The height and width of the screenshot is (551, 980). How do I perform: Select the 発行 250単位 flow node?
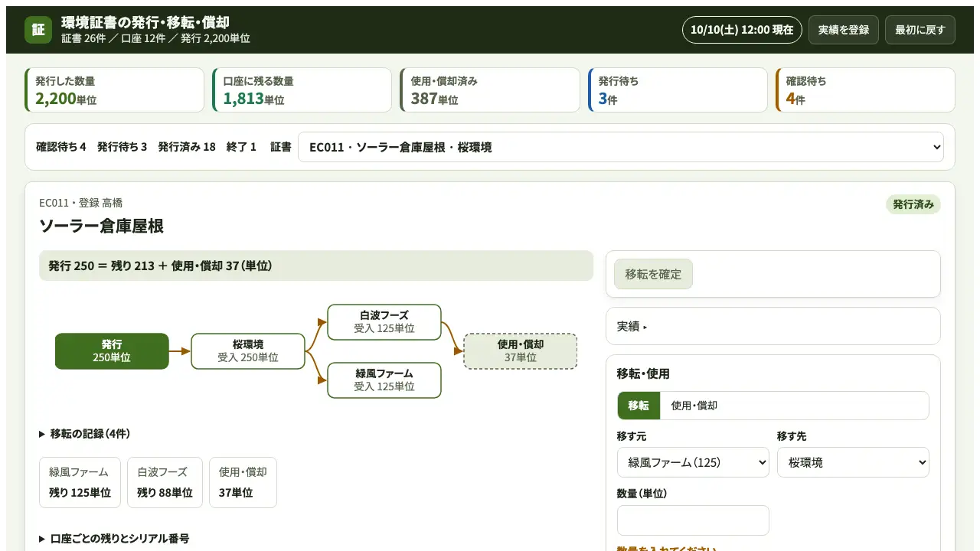point(112,351)
